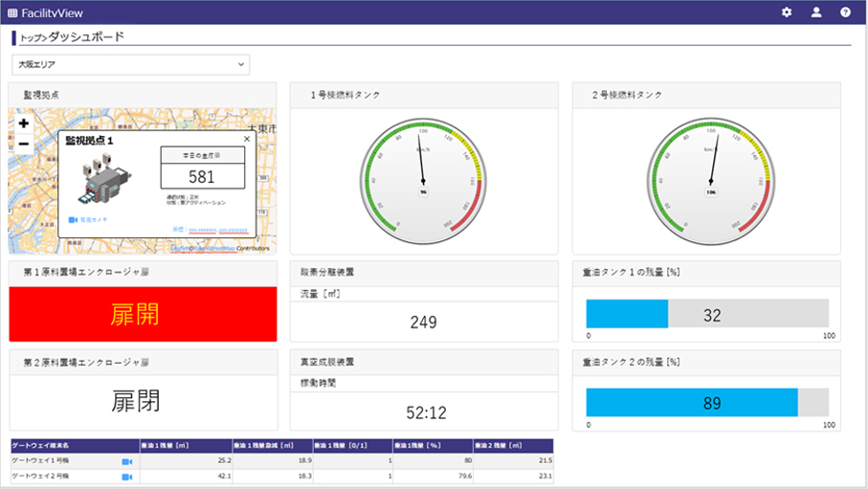
Task: Sort by 重油1残量 [㎥] column header
Action: click(186, 446)
